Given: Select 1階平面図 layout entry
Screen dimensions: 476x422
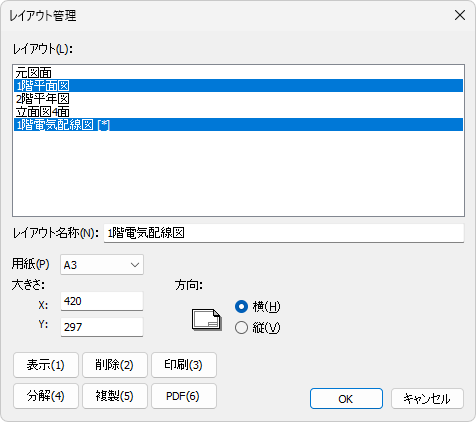Looking at the screenshot, I should 238,86.
